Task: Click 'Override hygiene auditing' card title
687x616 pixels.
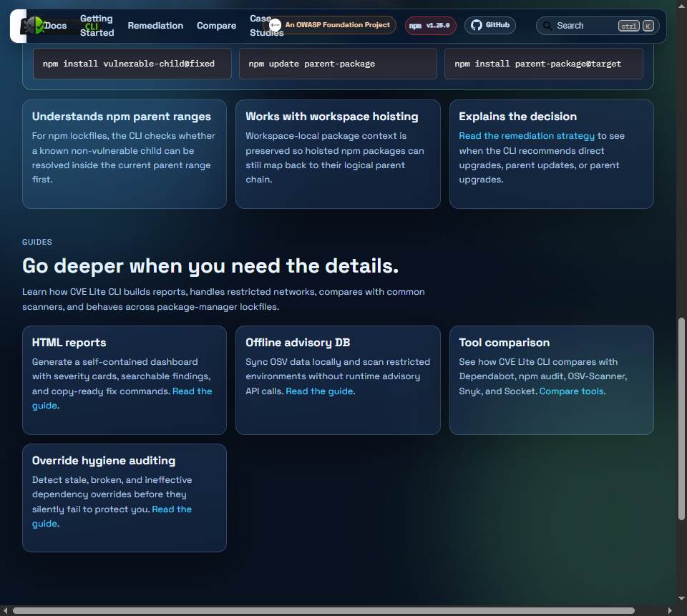Action: pyautogui.click(x=103, y=461)
